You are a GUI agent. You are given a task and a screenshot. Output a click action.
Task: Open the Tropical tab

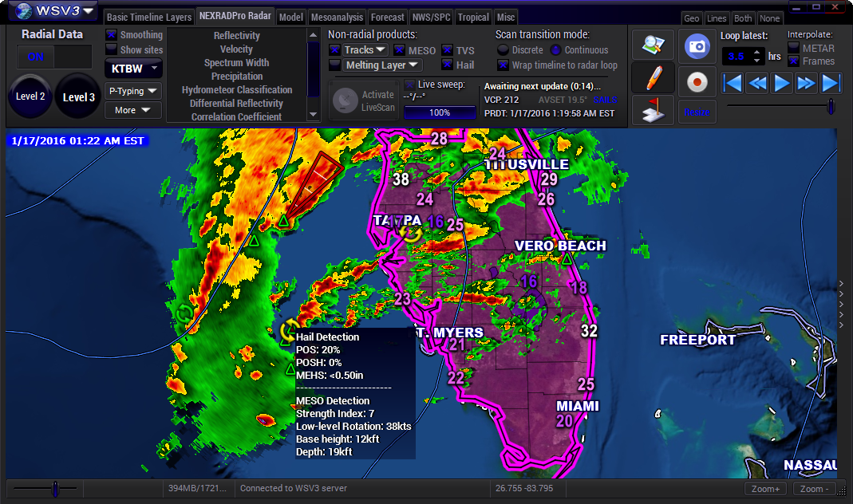473,18
